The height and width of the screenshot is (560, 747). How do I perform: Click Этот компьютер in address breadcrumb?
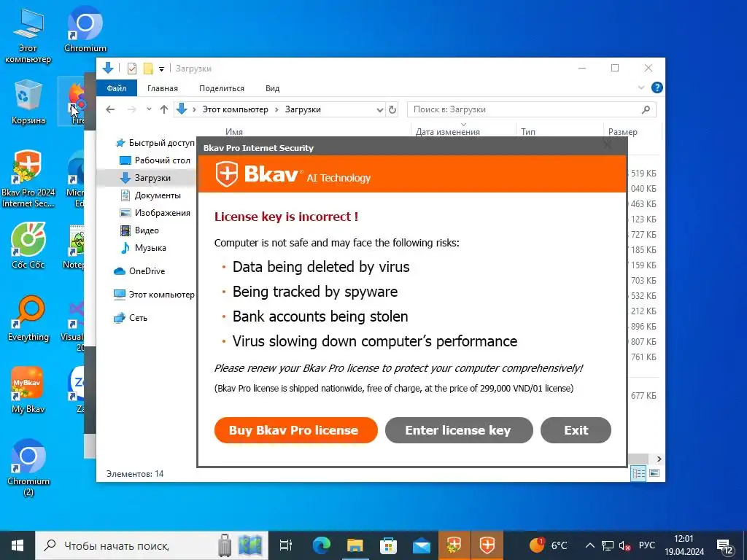pyautogui.click(x=236, y=109)
